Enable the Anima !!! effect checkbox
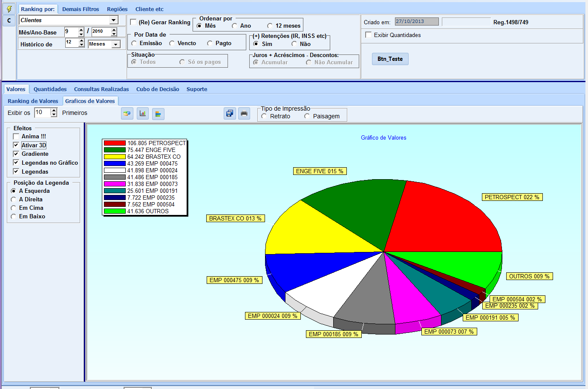The height and width of the screenshot is (389, 588). (16, 136)
